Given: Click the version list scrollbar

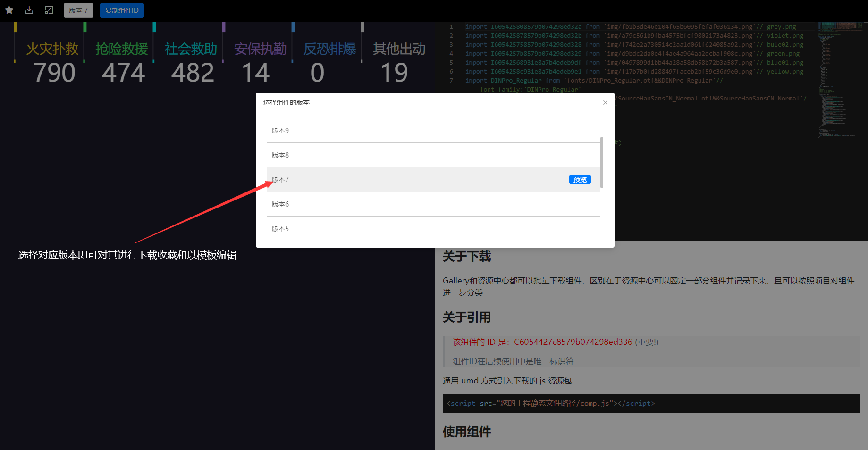Looking at the screenshot, I should (x=602, y=163).
